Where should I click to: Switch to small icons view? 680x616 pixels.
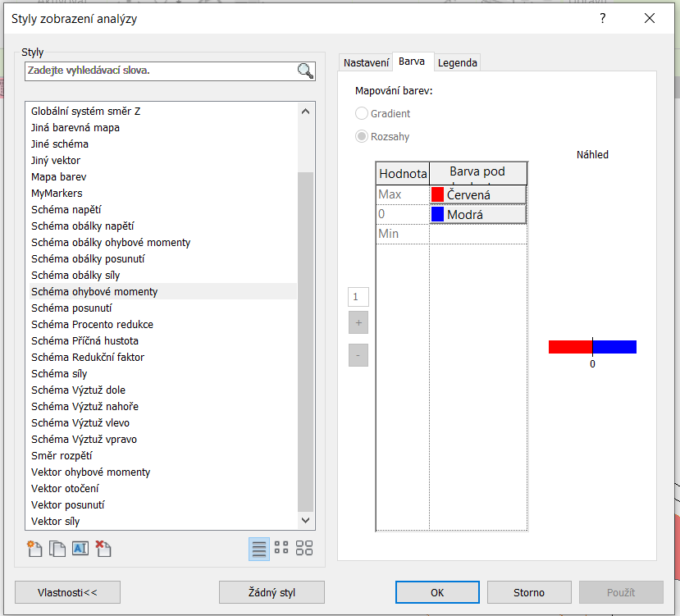coord(281,550)
